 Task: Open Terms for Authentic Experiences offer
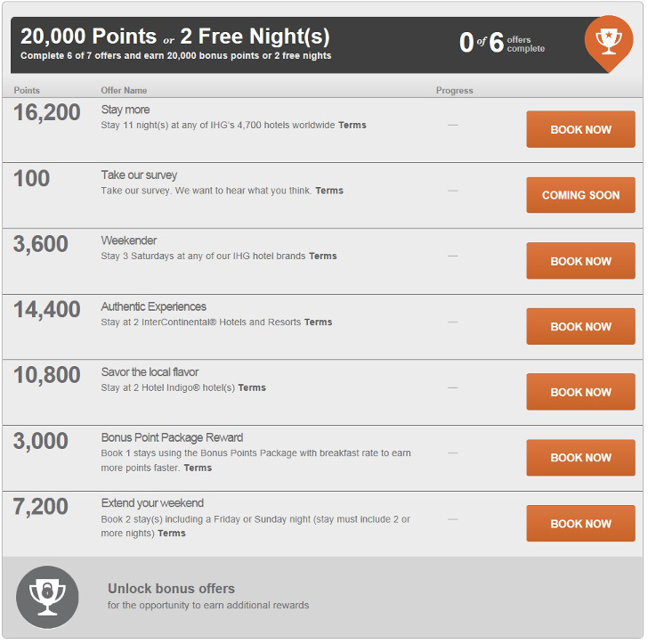point(319,322)
